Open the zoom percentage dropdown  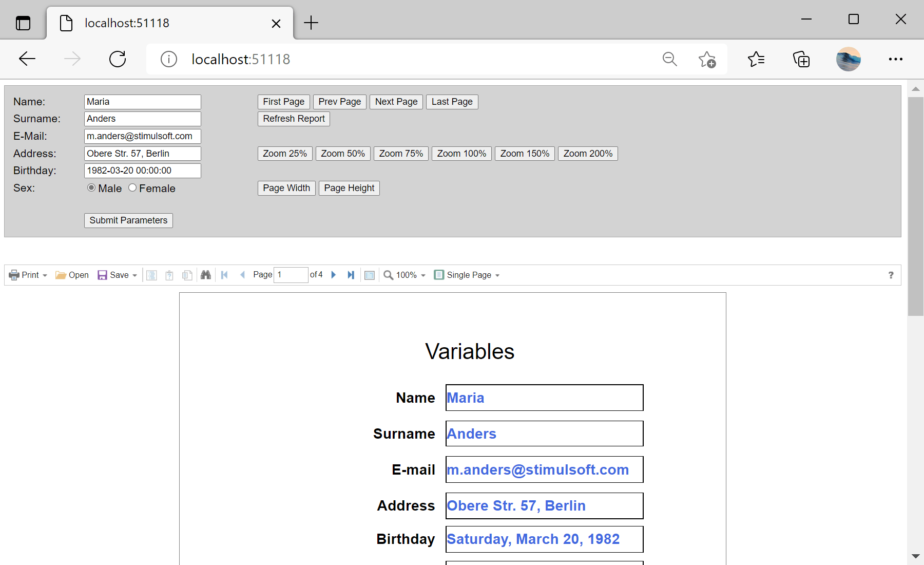coord(422,275)
